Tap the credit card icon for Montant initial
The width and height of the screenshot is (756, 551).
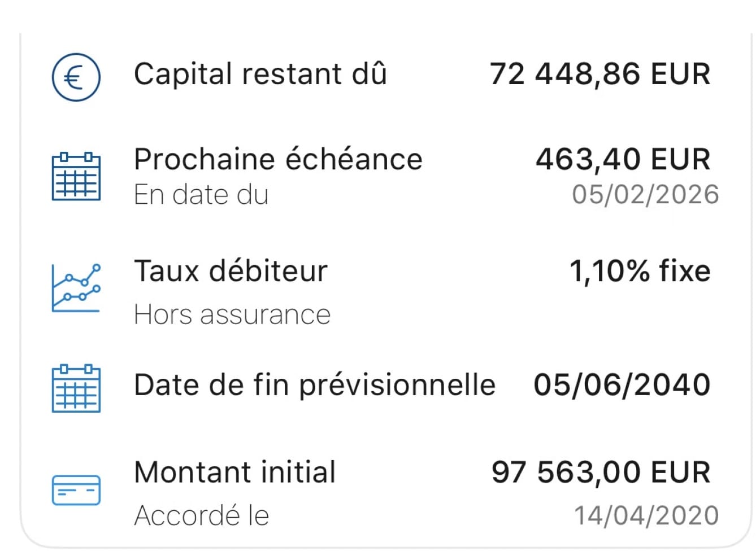[76, 489]
